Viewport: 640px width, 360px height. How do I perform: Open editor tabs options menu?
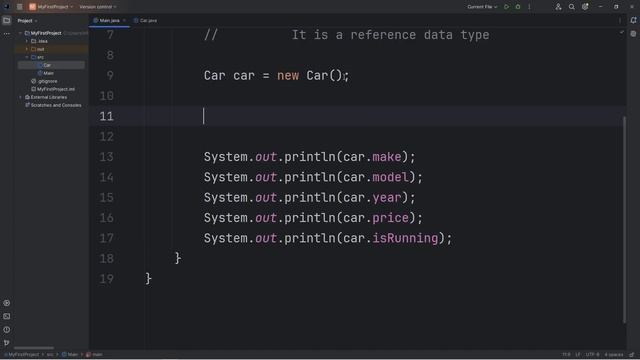pyautogui.click(x=620, y=20)
